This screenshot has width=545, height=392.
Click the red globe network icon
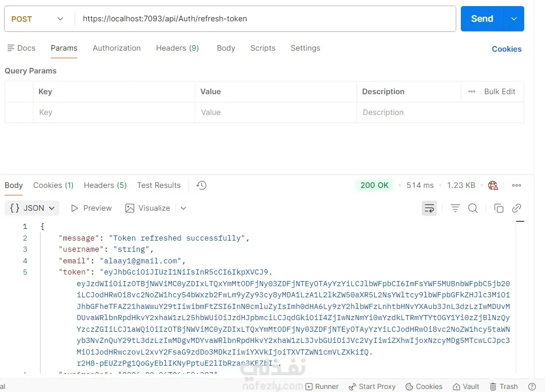pyautogui.click(x=493, y=185)
